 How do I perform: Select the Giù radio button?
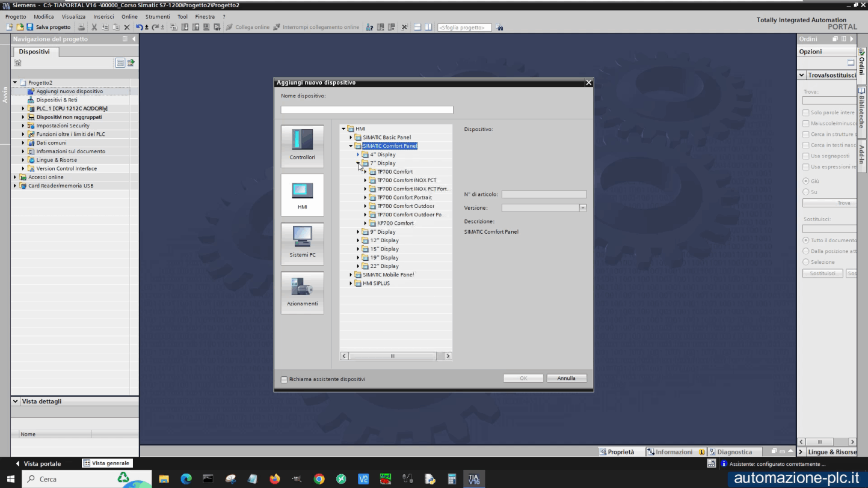(x=806, y=181)
